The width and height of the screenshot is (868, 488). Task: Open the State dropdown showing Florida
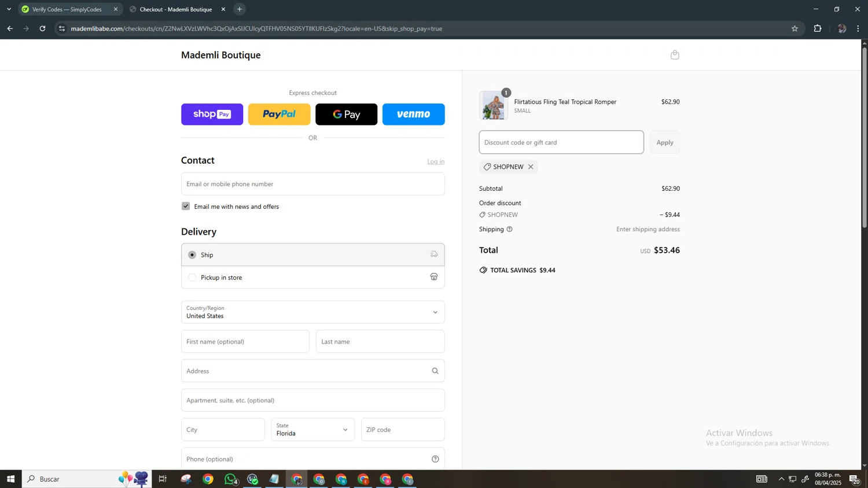313,430
